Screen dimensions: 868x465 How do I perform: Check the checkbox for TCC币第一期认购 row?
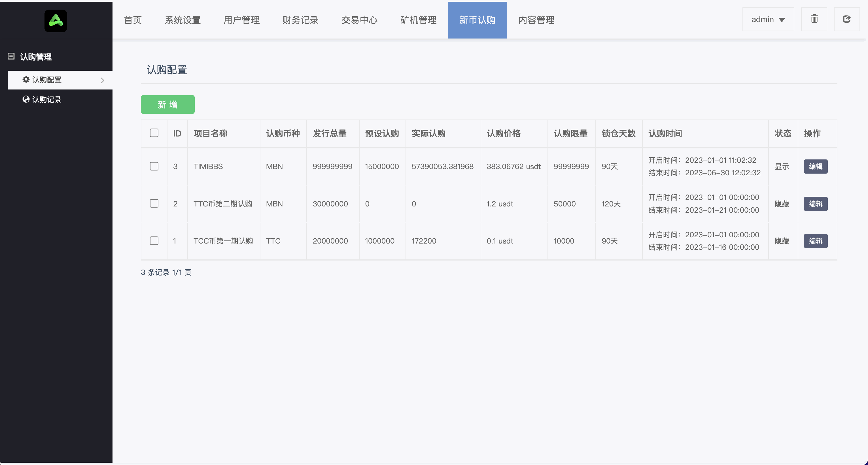pos(154,241)
